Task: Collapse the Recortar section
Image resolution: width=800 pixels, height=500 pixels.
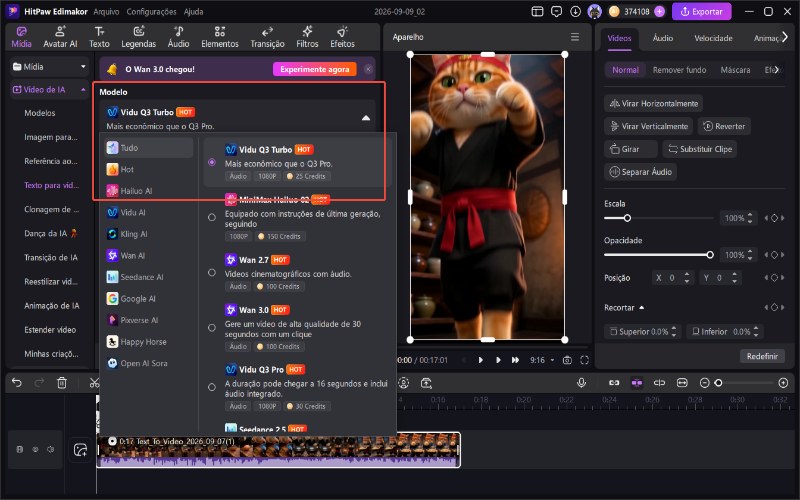Action: (x=642, y=308)
